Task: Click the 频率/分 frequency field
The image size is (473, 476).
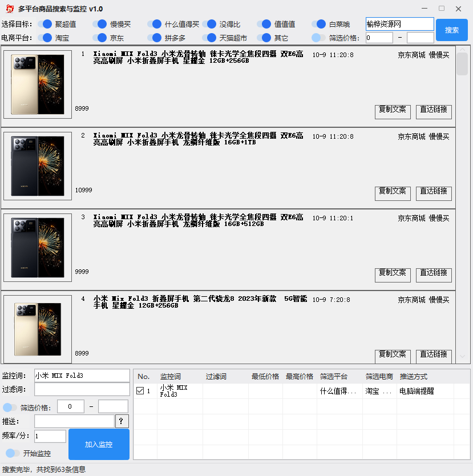Action: click(x=50, y=436)
